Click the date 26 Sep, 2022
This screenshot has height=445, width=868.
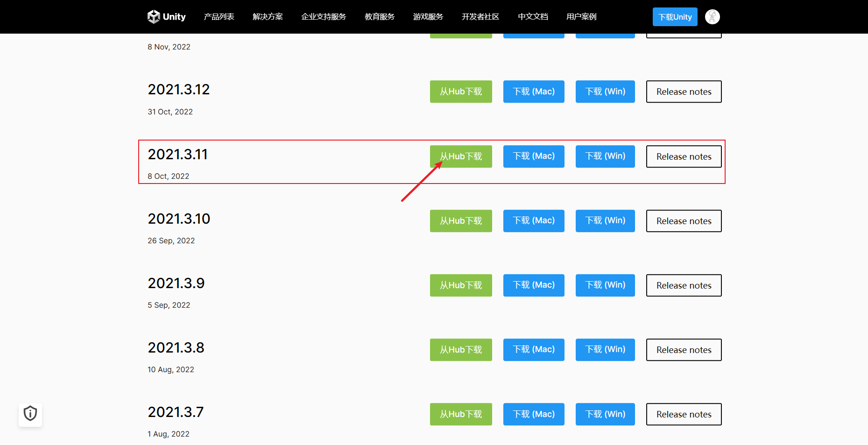(171, 240)
